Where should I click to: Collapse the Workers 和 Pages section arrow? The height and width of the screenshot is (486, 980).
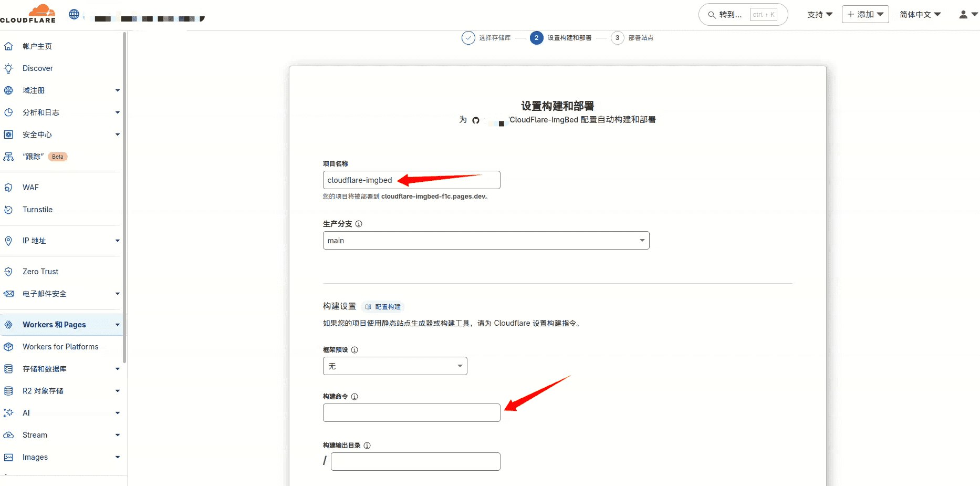pos(118,325)
